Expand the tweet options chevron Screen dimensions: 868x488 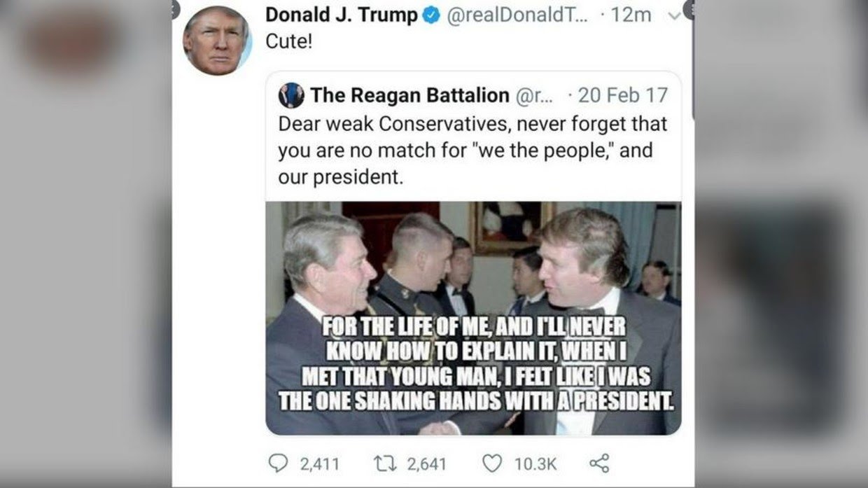pyautogui.click(x=673, y=15)
